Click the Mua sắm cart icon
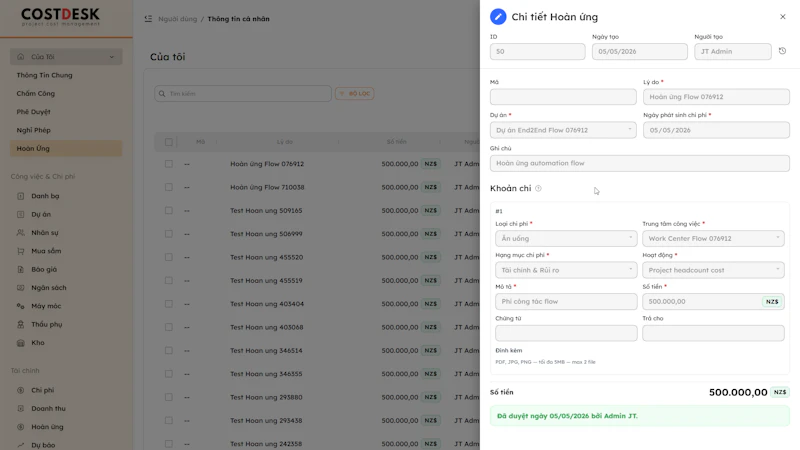This screenshot has height=450, width=800. click(20, 251)
